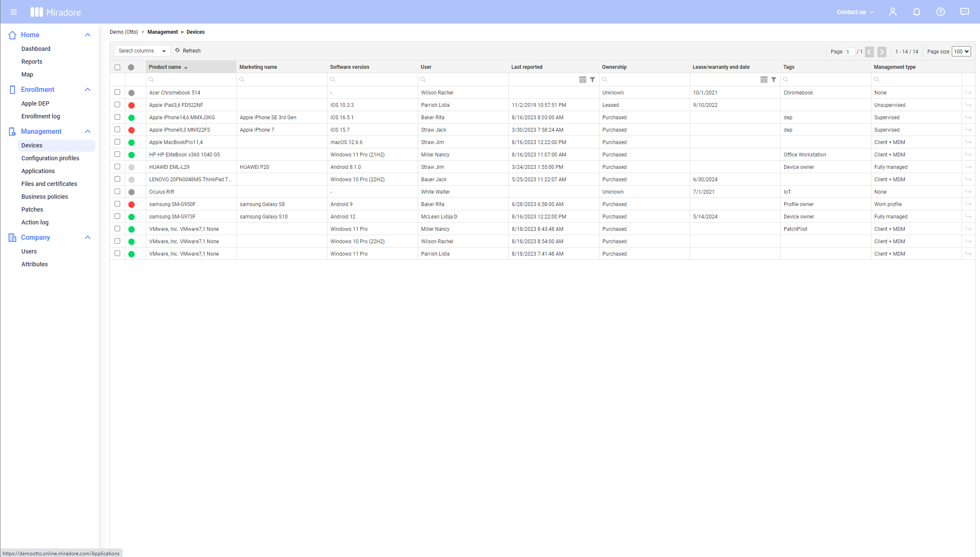Open Patches in the sidebar
The height and width of the screenshot is (557, 980).
[x=32, y=209]
